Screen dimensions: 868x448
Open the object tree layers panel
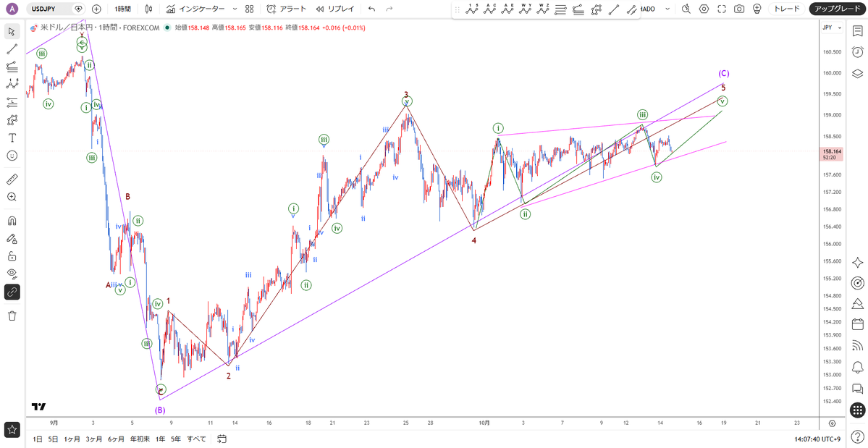point(857,73)
